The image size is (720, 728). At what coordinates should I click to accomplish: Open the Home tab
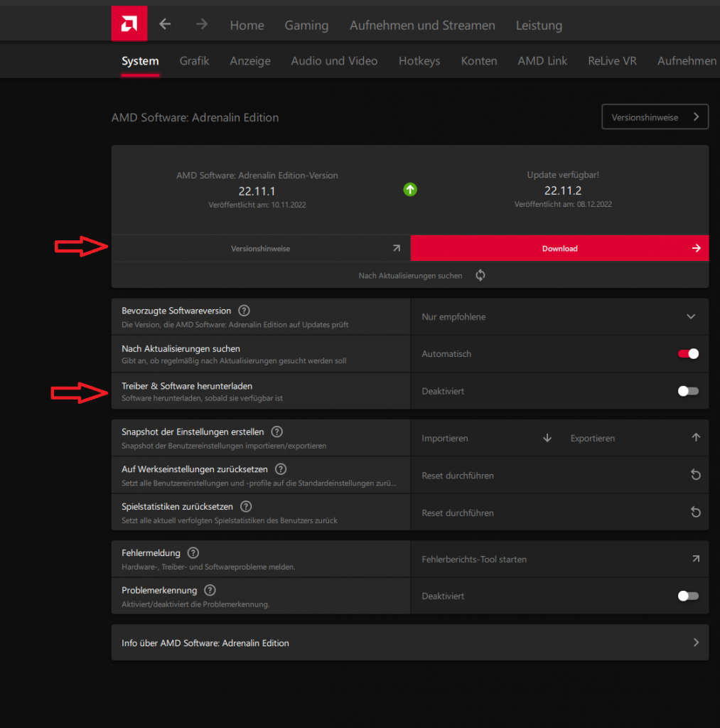click(x=247, y=25)
